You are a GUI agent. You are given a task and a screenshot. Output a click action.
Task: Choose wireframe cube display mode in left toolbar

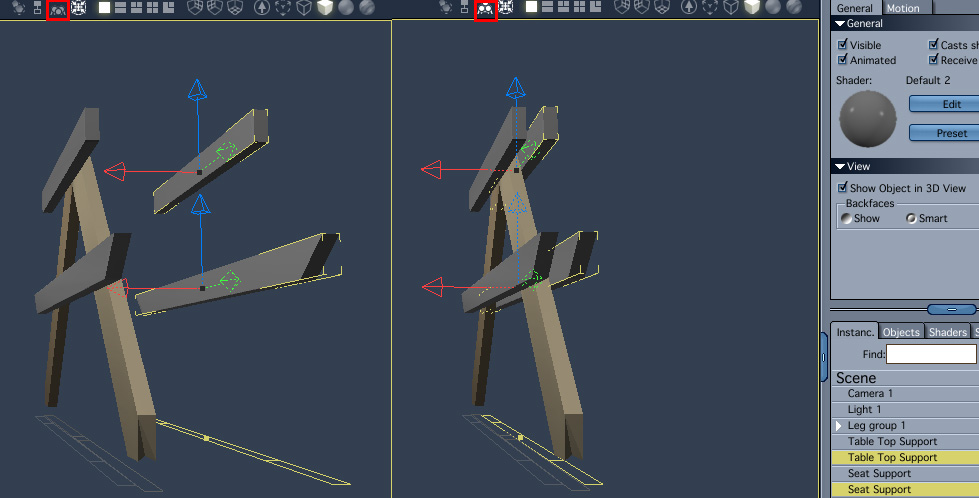(x=304, y=7)
